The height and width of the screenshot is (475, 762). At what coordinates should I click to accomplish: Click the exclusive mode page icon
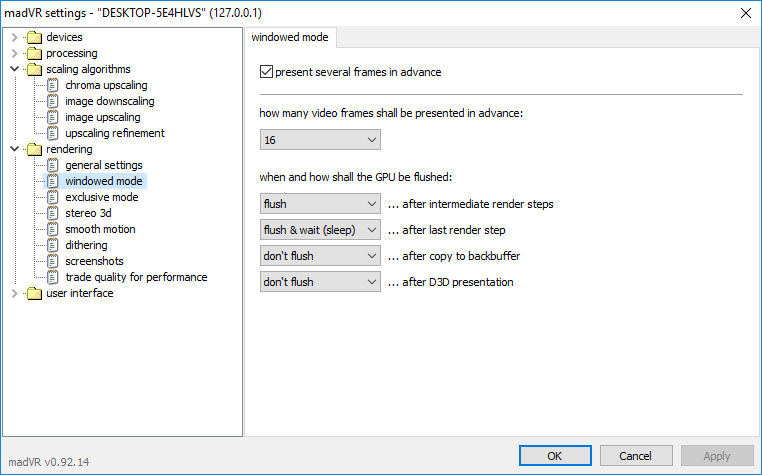[52, 197]
